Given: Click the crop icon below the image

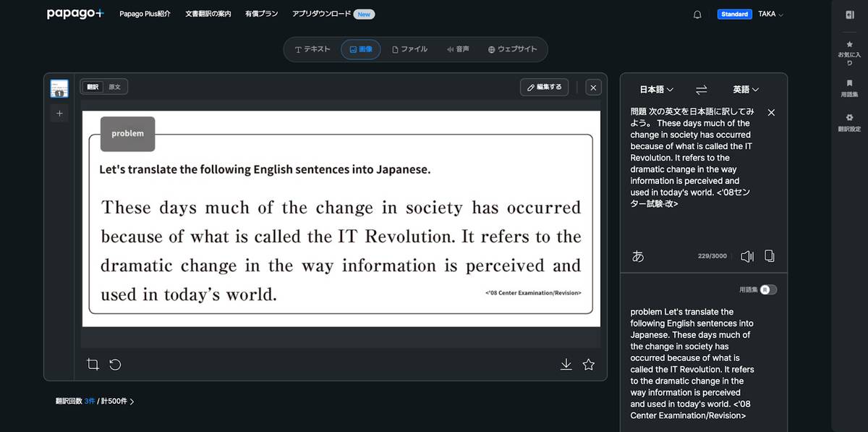Looking at the screenshot, I should (93, 365).
